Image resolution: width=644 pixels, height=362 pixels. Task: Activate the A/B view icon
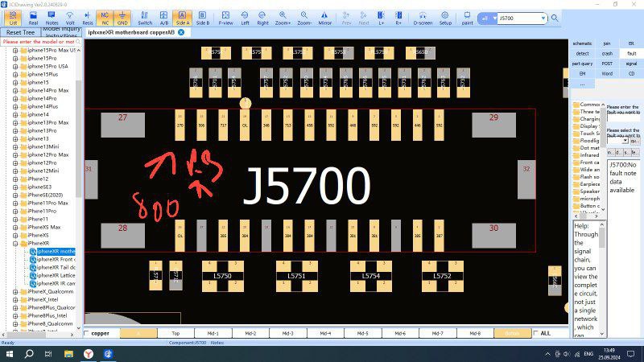coord(164,18)
